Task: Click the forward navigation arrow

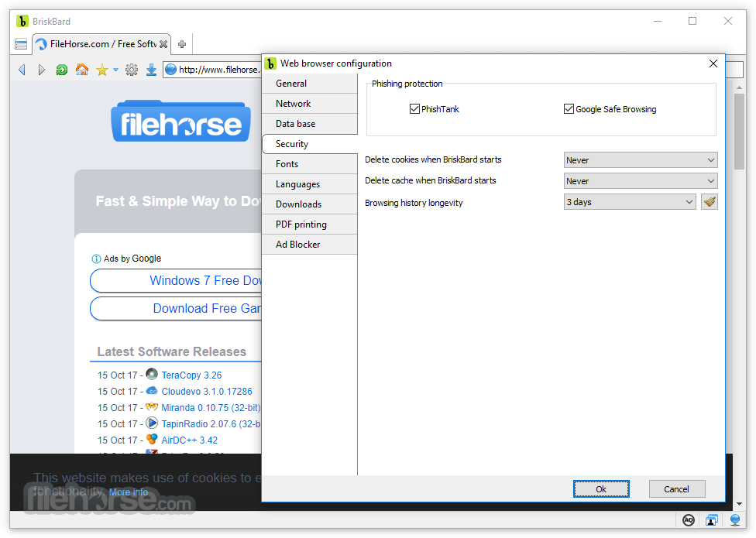Action: [x=42, y=70]
